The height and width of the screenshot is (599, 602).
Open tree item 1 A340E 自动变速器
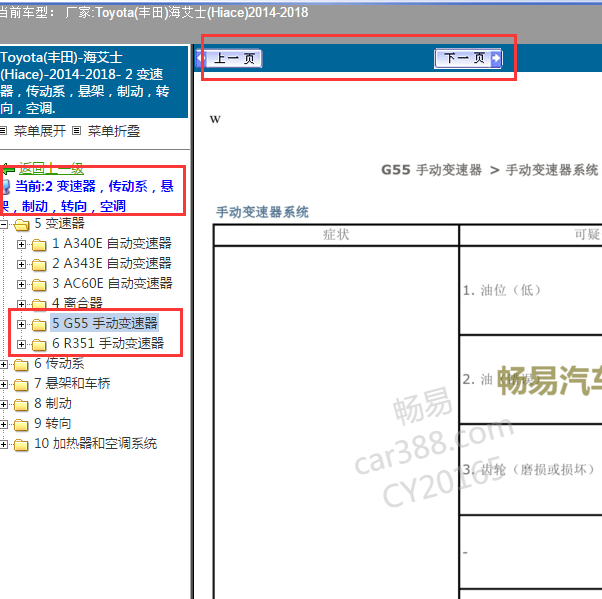click(x=112, y=243)
